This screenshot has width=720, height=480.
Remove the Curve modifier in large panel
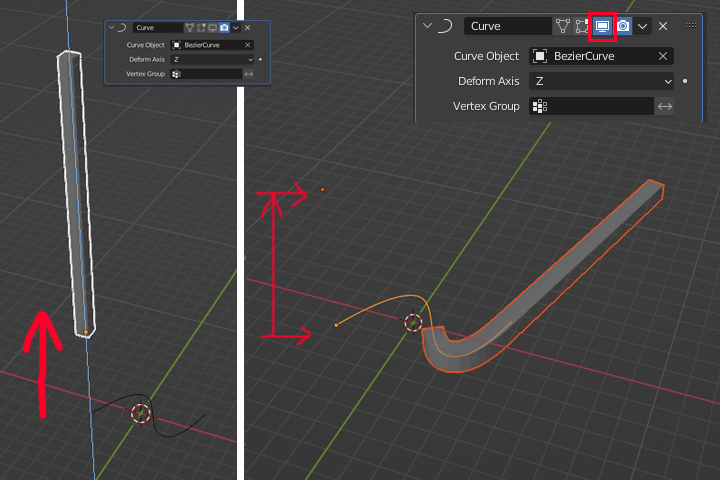663,26
